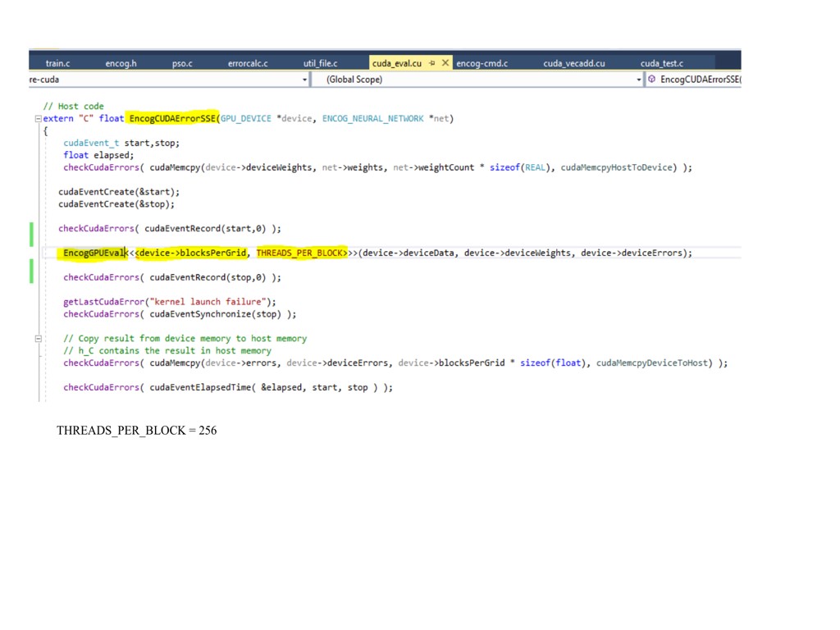Screen dimensions: 840x630
Task: Close the cuda_eval.cu tab
Action: coord(445,63)
